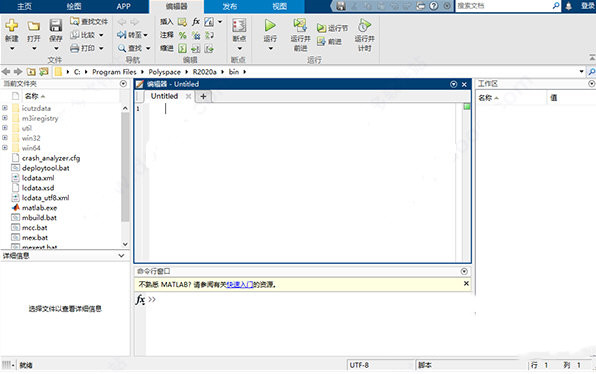Click the green Run (运行) button
596x374 pixels.
point(270,25)
